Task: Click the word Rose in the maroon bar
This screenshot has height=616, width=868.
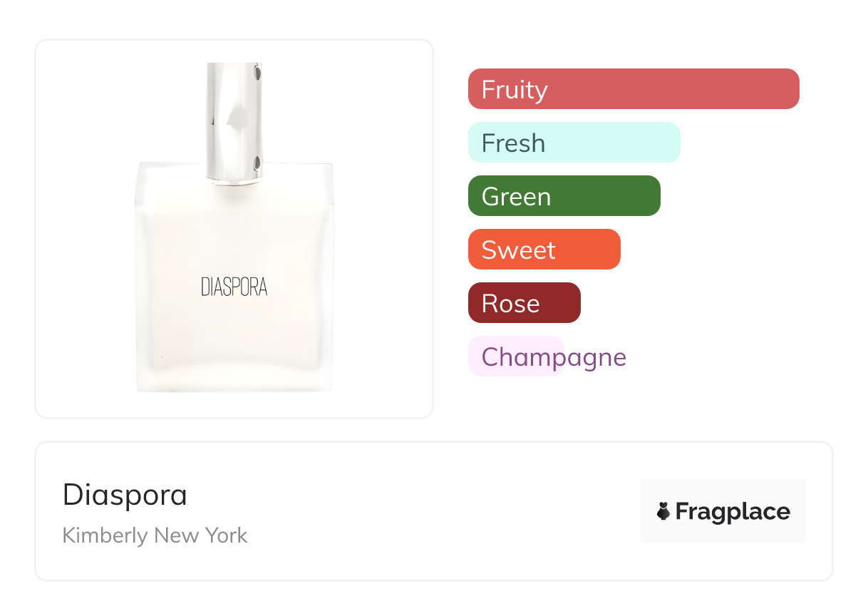Action: coord(510,304)
